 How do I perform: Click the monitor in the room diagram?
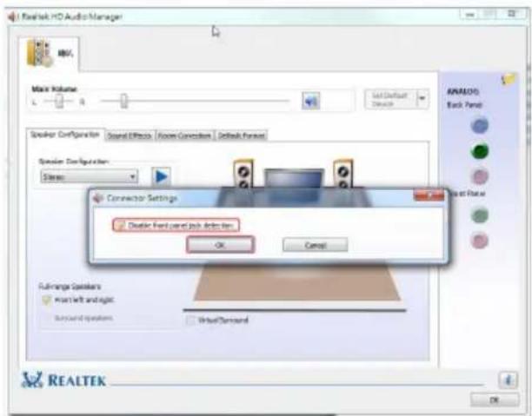point(294,179)
